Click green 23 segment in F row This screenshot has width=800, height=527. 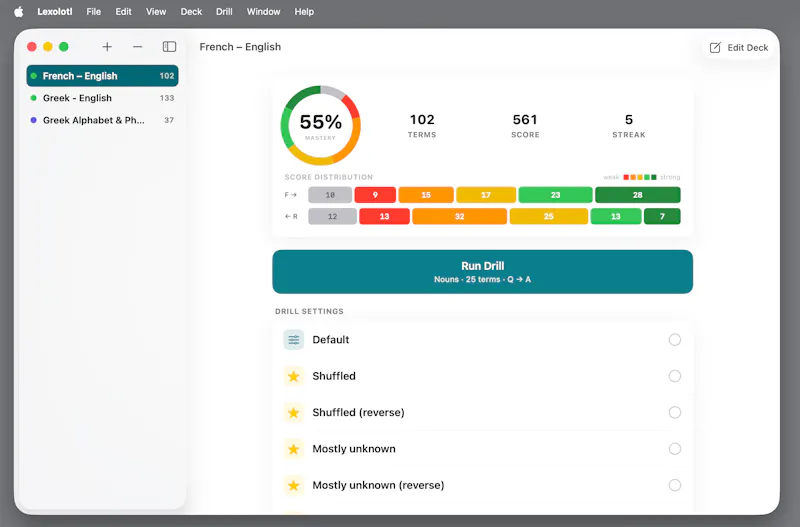(556, 195)
